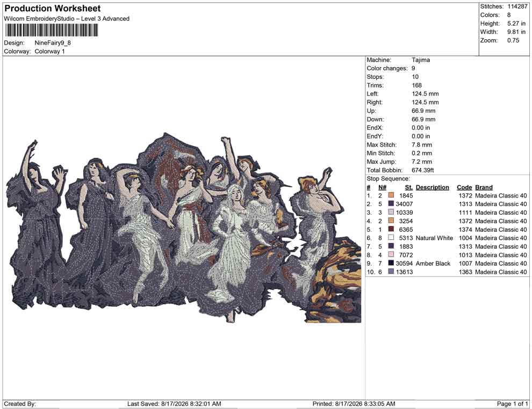
Task: Click the 'Stop Sequence:' heading
Action: pyautogui.click(x=388, y=179)
